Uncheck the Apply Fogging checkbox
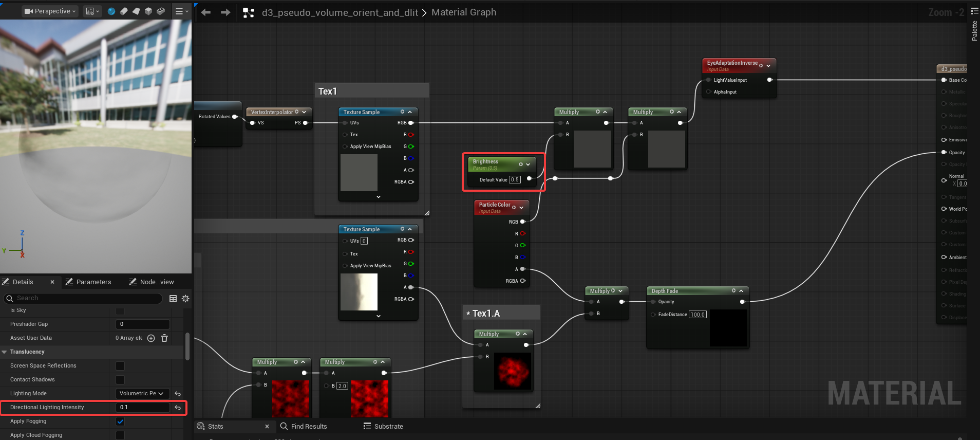Viewport: 980px width, 440px height. click(x=120, y=421)
